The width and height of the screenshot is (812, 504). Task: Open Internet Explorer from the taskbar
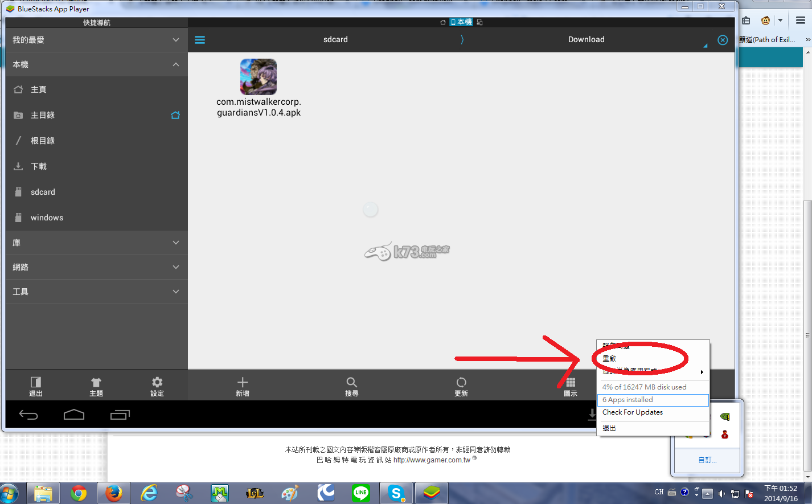[x=149, y=493]
